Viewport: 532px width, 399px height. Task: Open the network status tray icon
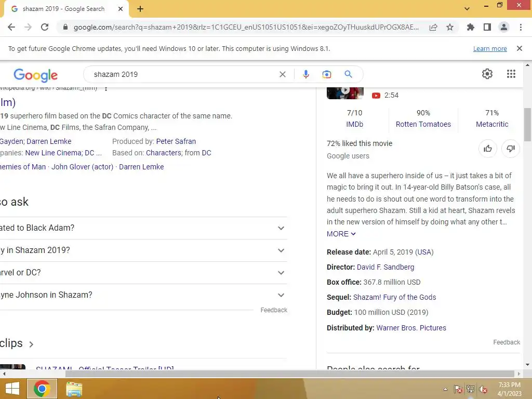471,389
